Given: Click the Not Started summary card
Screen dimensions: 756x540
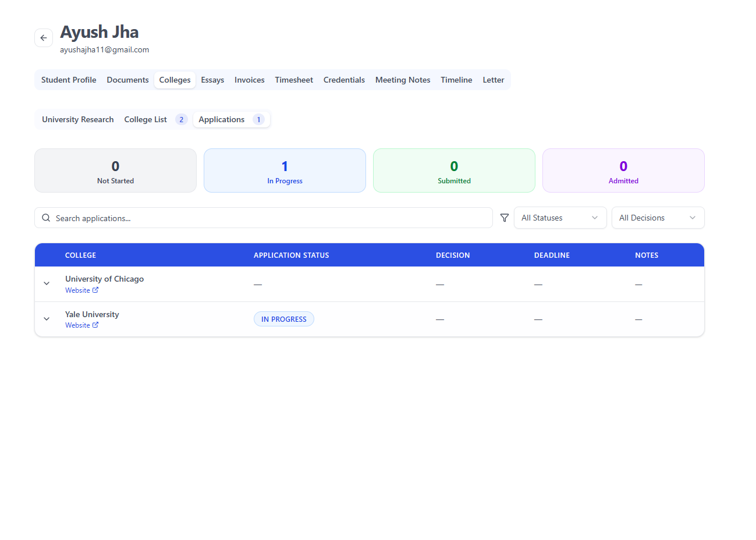Looking at the screenshot, I should click(115, 170).
